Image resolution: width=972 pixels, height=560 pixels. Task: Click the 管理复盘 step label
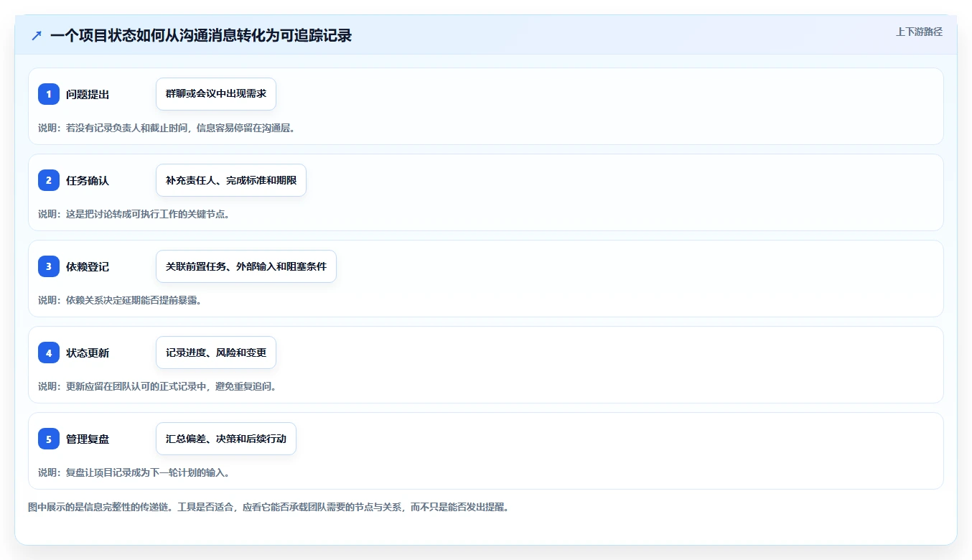pos(88,439)
